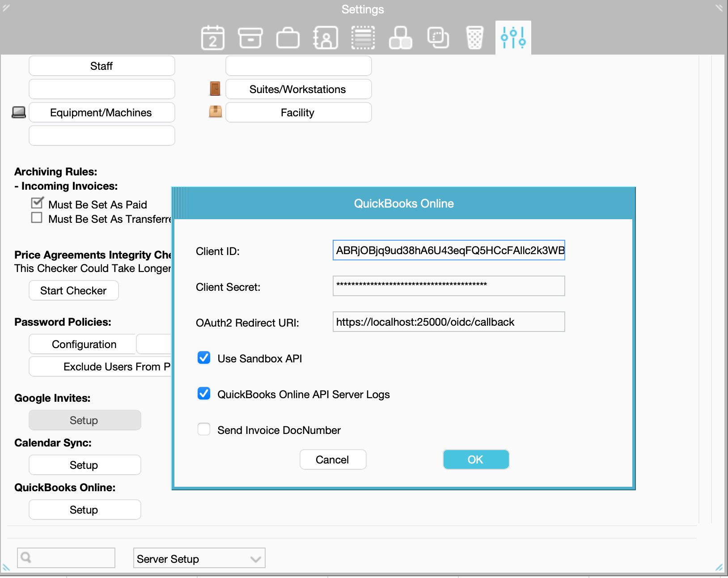Open Password Policies Configuration
728x578 pixels.
pos(83,344)
